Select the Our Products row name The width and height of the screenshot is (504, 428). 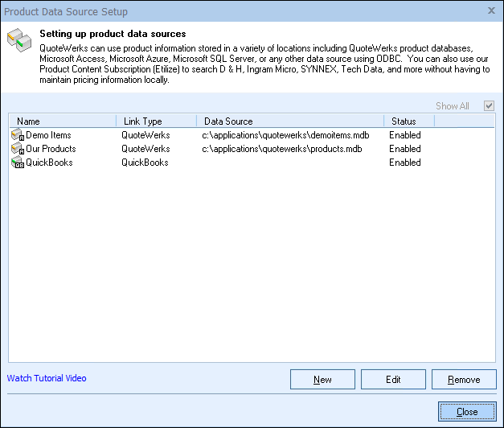[x=51, y=149]
